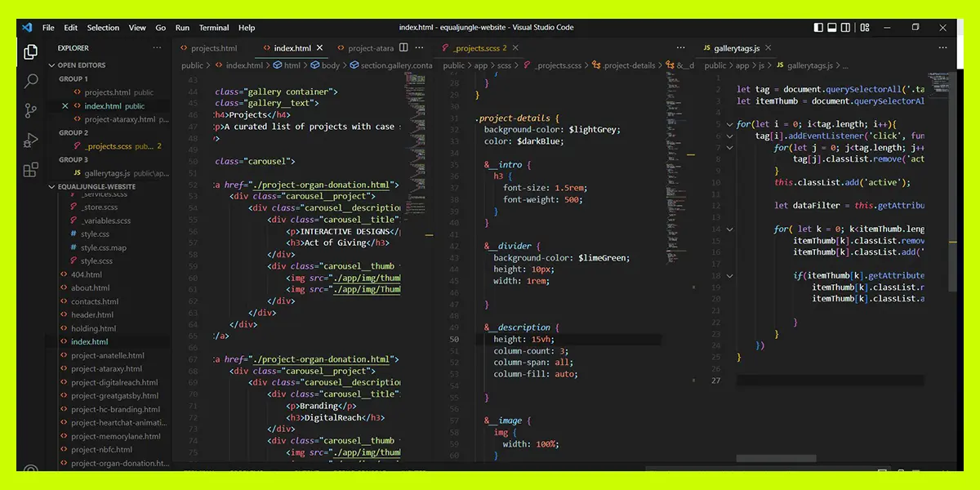Switch to the project-atara editor tab

coord(365,48)
